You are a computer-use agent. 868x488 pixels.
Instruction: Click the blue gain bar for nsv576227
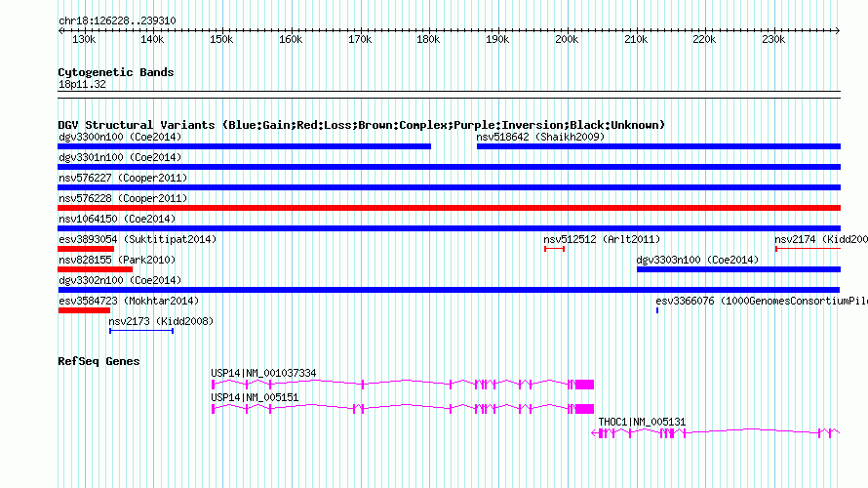click(x=449, y=187)
